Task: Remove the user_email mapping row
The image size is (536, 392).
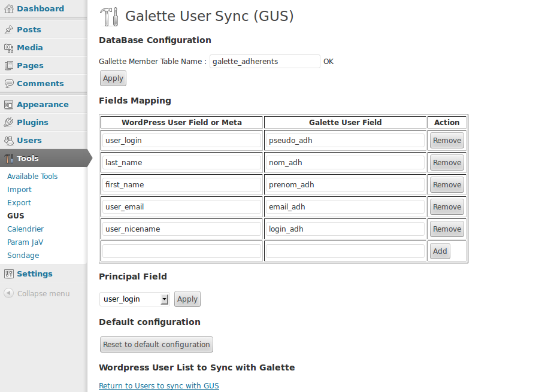Action: [447, 207]
